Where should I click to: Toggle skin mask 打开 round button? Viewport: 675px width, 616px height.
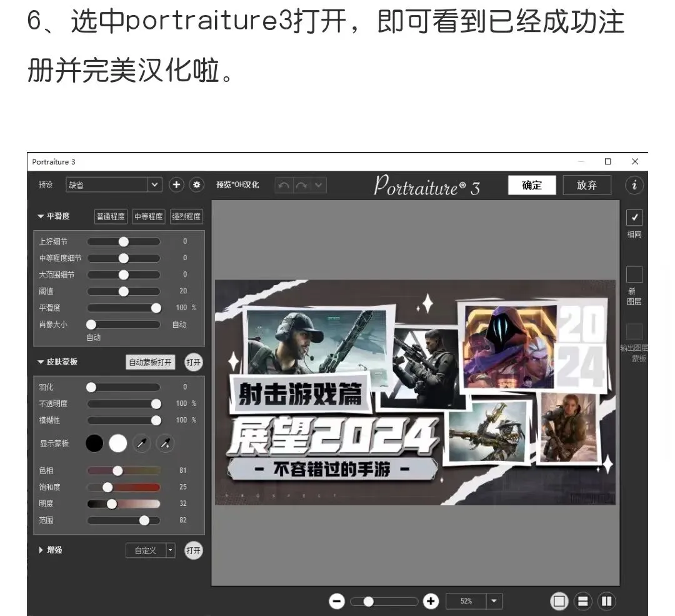tap(193, 362)
